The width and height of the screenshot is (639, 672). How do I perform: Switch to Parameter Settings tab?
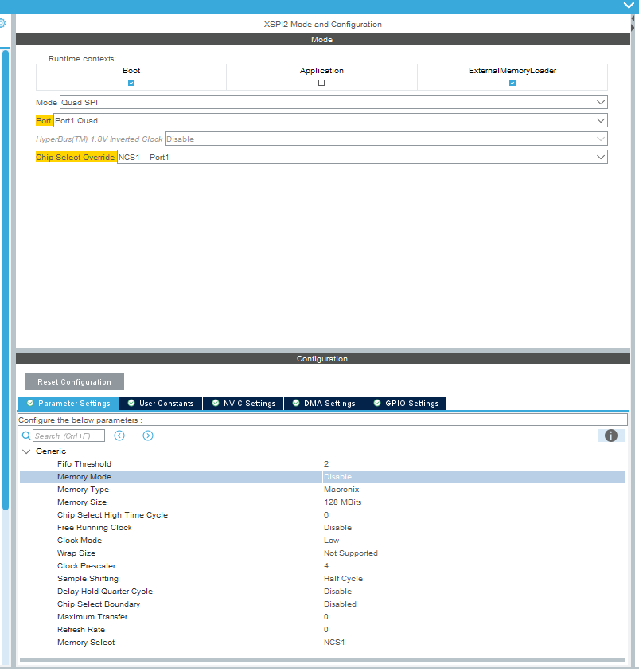coord(68,404)
